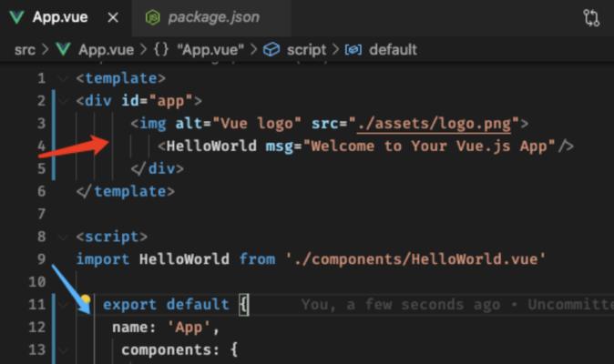Click the import keyword on line 9

point(103,259)
